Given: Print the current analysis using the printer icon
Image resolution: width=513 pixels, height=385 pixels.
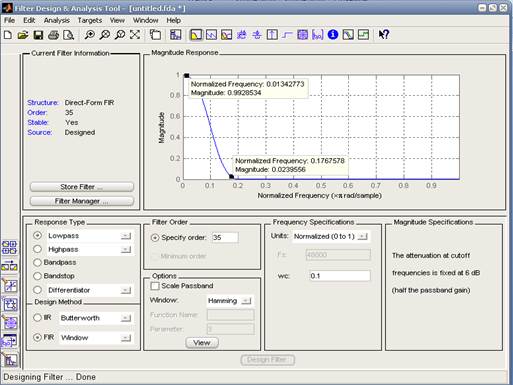Looking at the screenshot, I should tap(53, 35).
